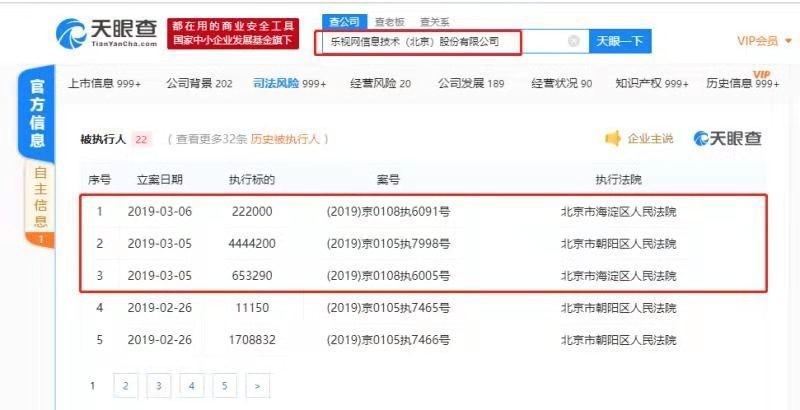Switch to the 查关系 search tab

(433, 20)
